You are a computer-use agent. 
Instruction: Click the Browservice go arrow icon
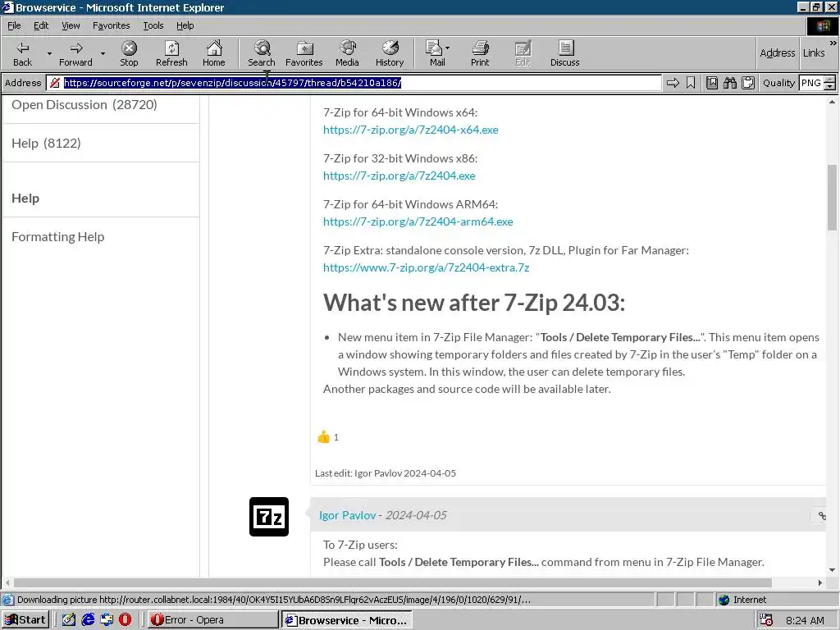click(673, 83)
